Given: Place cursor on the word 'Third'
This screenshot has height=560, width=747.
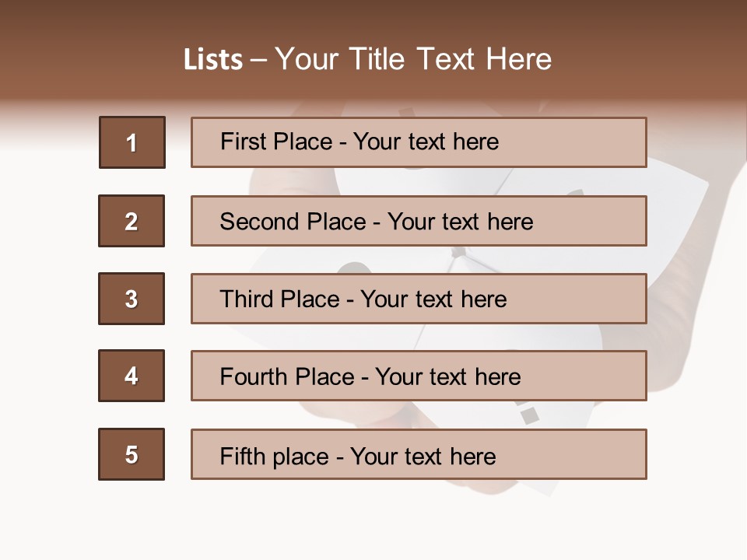Looking at the screenshot, I should point(248,299).
